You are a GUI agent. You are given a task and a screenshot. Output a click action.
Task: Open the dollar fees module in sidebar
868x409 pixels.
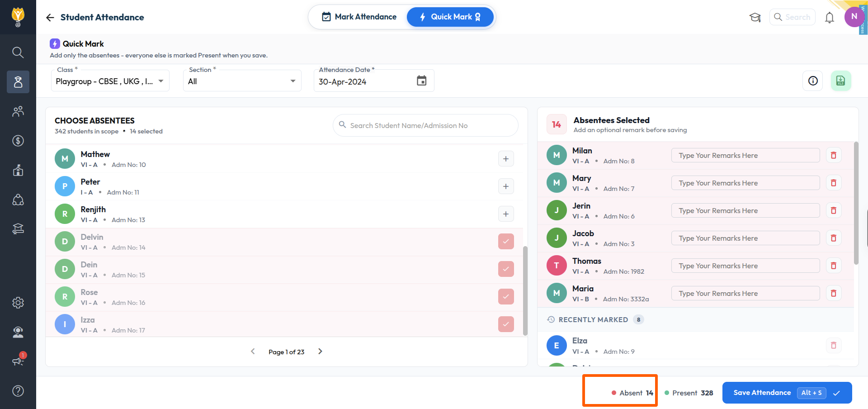click(18, 141)
